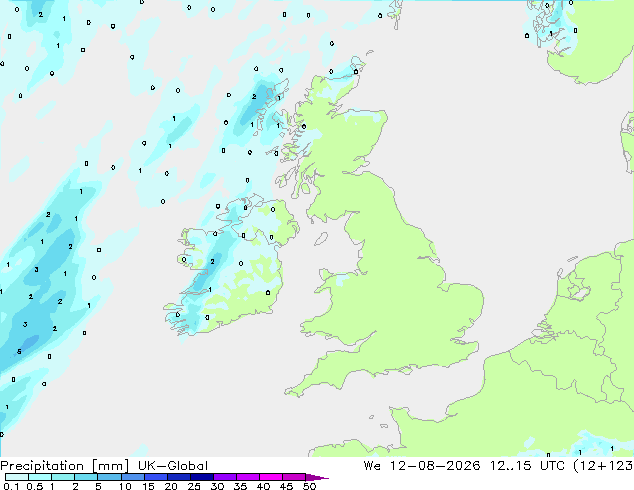The image size is (634, 490).
Task: Click the arrow tip above 50 mm
Action: click(x=317, y=477)
